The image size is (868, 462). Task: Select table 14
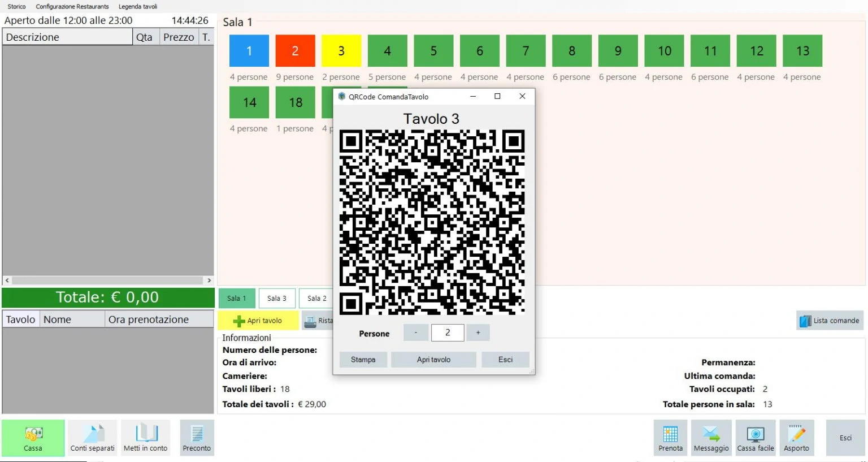tap(249, 102)
